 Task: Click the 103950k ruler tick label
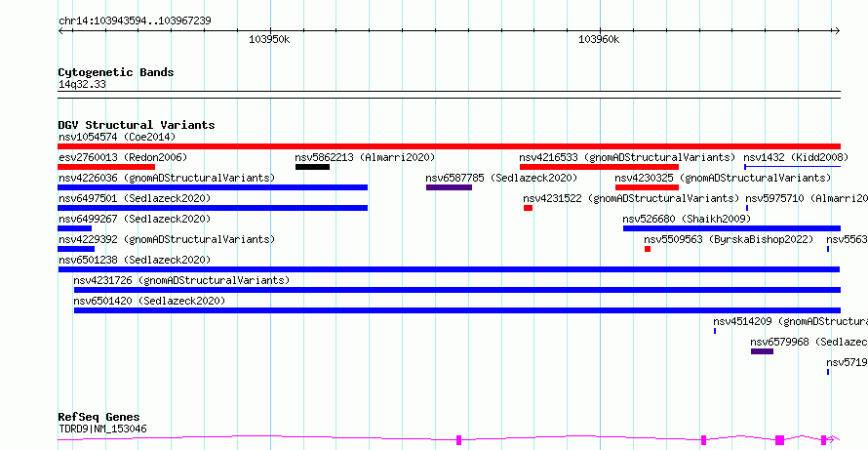[269, 39]
